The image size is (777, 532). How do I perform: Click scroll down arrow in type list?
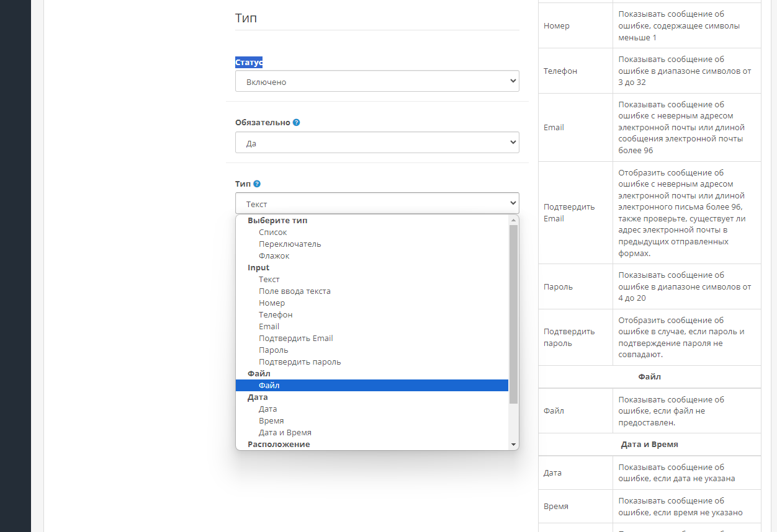click(513, 445)
